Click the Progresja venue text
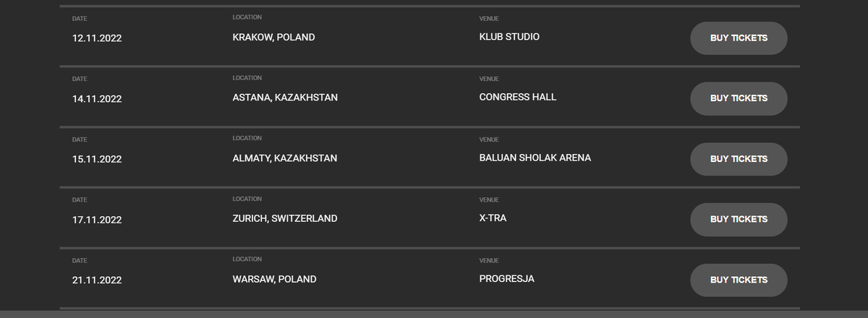 (x=506, y=278)
